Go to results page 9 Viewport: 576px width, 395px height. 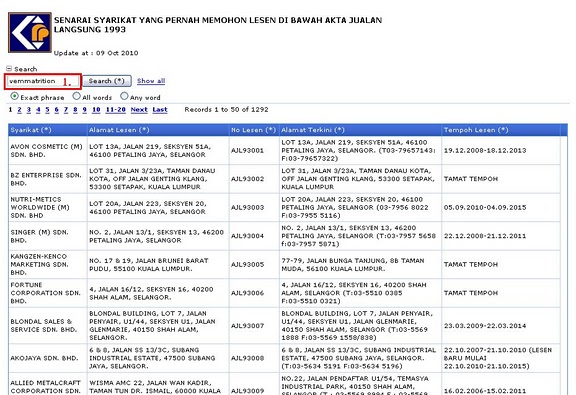[84, 109]
